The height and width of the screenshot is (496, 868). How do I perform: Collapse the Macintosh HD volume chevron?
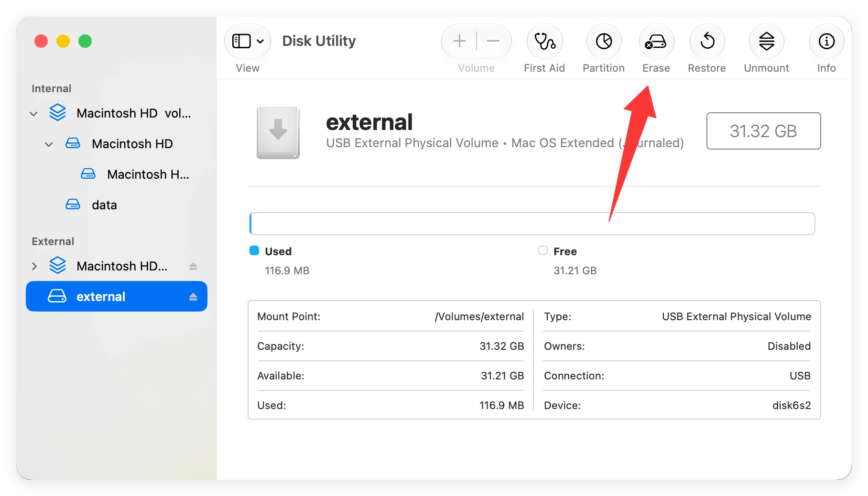tap(49, 144)
